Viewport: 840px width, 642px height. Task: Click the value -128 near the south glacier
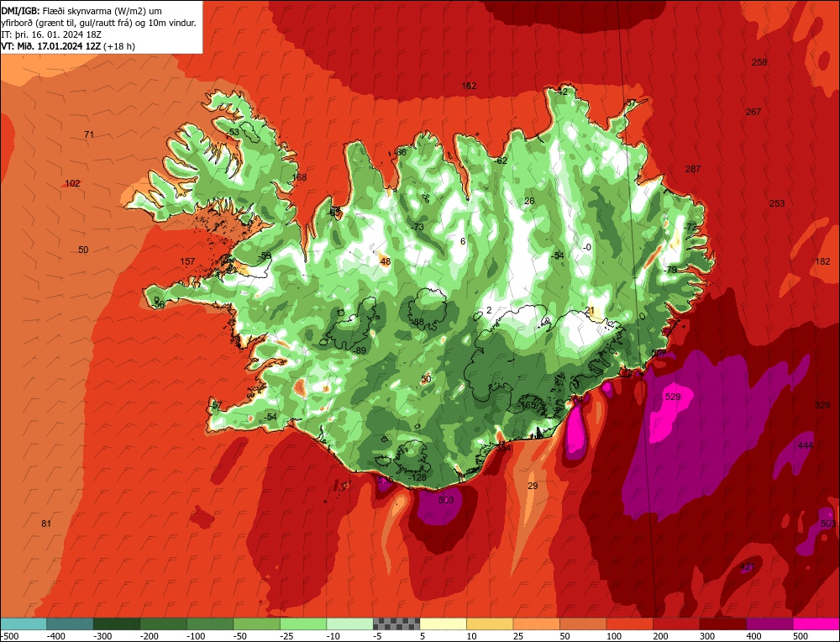click(417, 477)
